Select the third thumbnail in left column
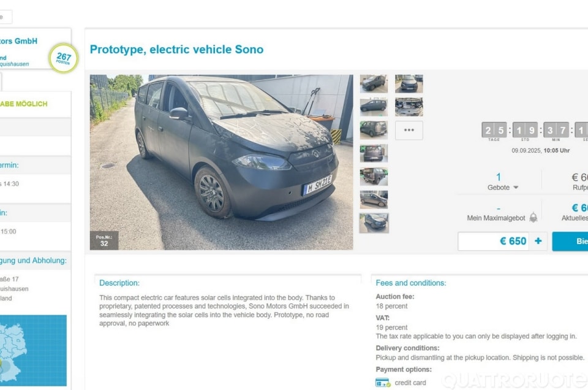This screenshot has height=390, width=588. click(x=374, y=130)
